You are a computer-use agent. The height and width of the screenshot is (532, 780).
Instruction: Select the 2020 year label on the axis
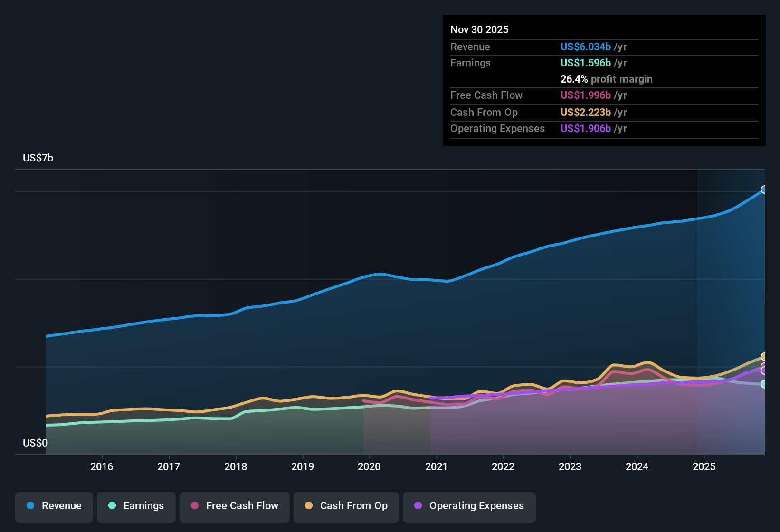370,467
